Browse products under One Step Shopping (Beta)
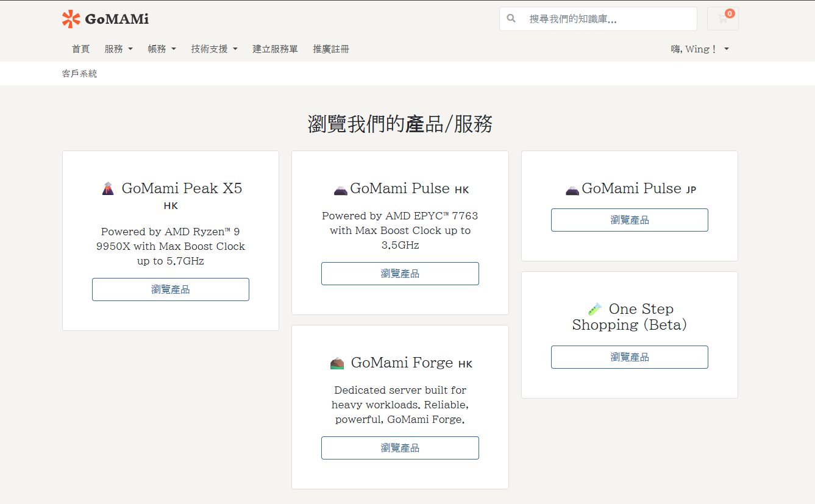The image size is (815, 504). 629,357
